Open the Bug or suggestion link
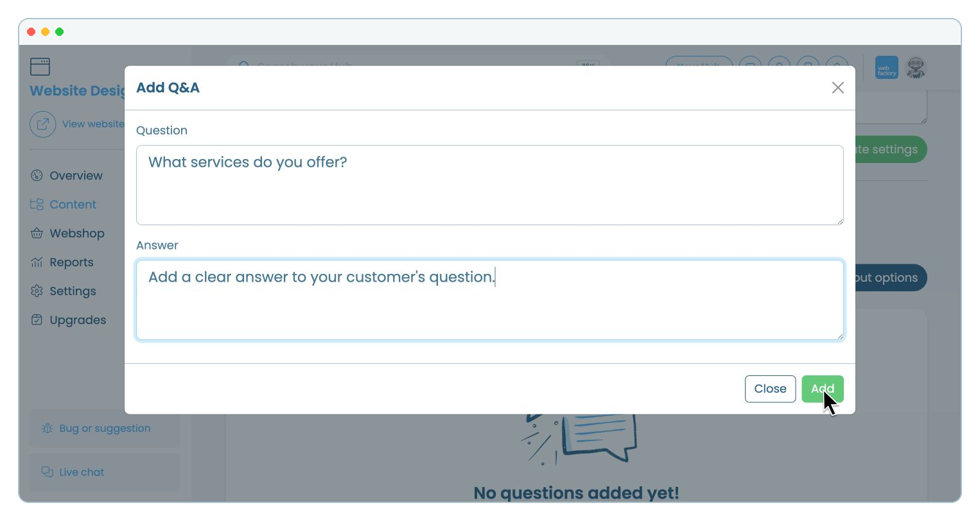The height and width of the screenshot is (521, 980). [104, 429]
